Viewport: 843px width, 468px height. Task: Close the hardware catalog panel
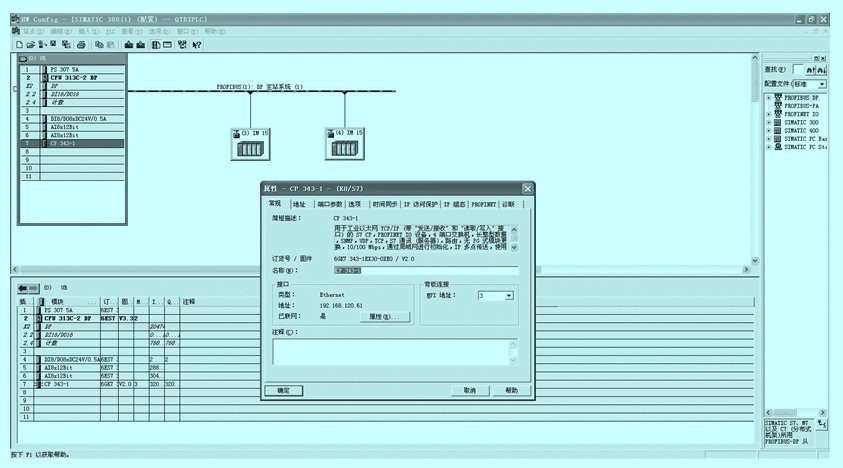click(x=823, y=58)
